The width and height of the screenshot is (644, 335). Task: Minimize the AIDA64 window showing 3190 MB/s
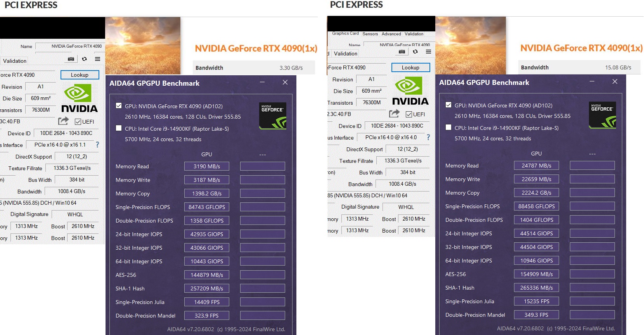262,82
